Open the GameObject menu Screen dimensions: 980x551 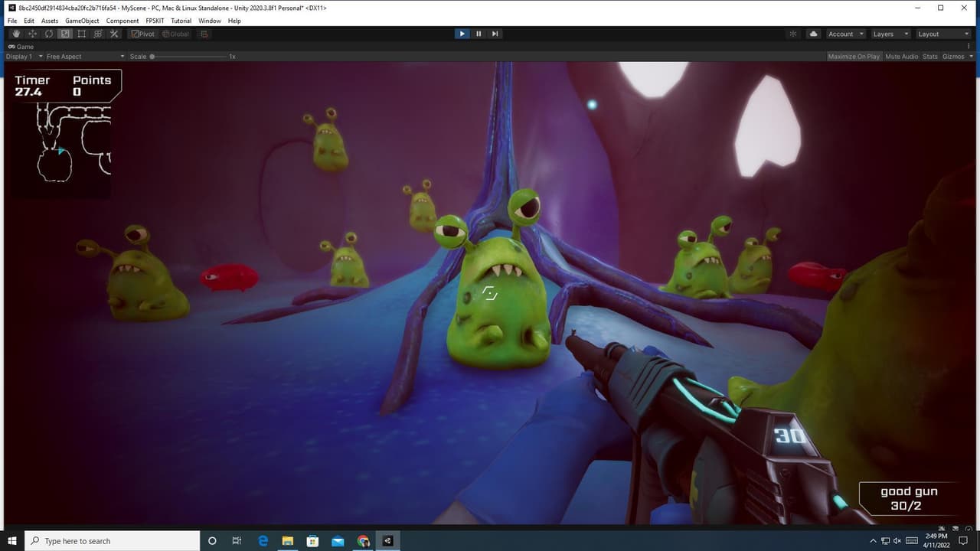pyautogui.click(x=82, y=21)
